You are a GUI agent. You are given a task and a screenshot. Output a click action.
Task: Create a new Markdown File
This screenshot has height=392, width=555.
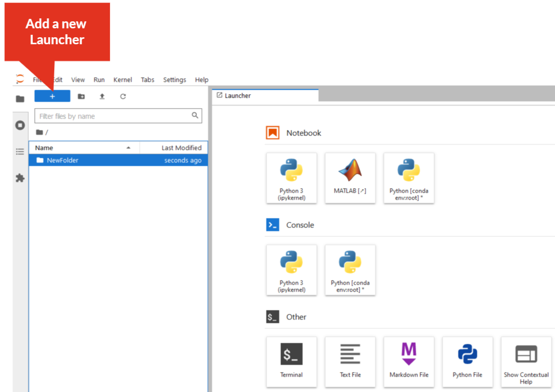click(x=409, y=362)
